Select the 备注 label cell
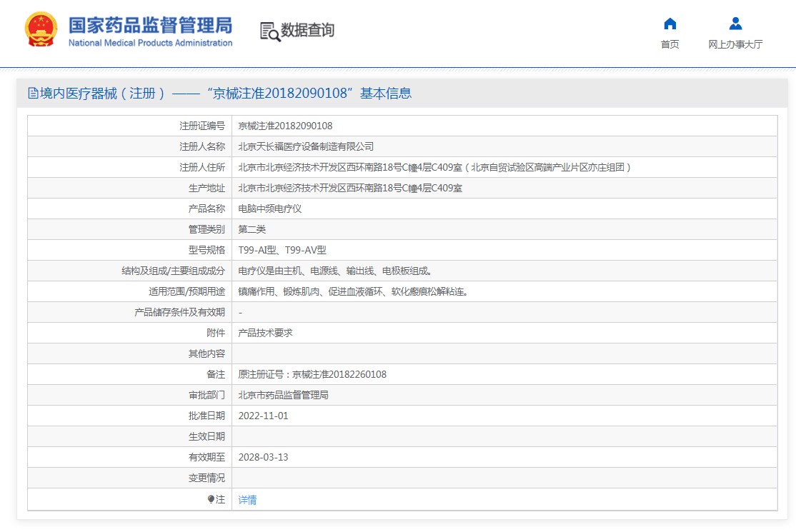 [x=129, y=374]
